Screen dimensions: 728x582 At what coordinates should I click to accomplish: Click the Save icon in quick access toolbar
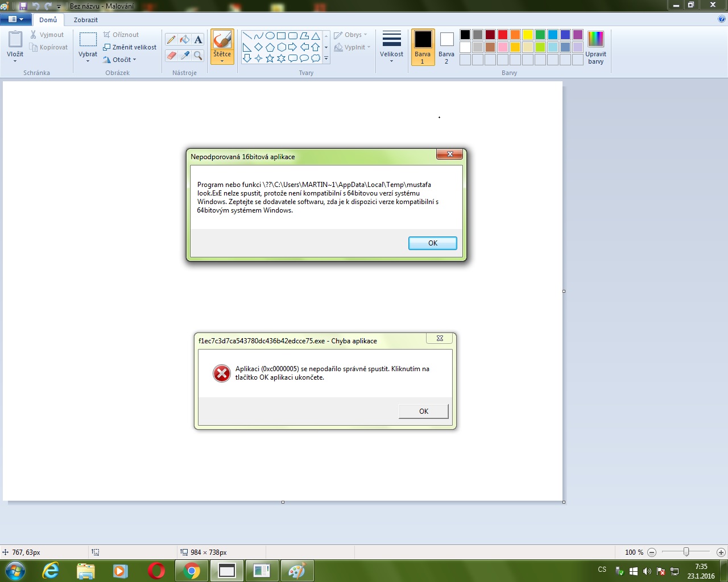tap(23, 6)
